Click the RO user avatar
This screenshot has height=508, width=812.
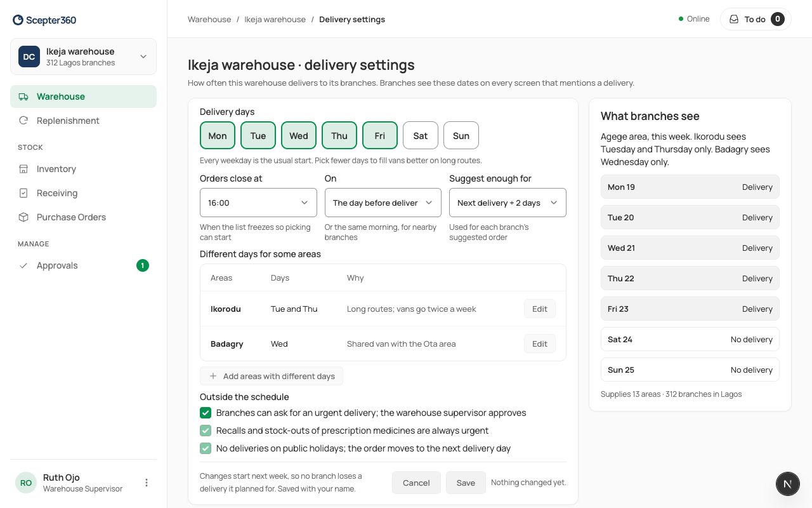pyautogui.click(x=26, y=483)
